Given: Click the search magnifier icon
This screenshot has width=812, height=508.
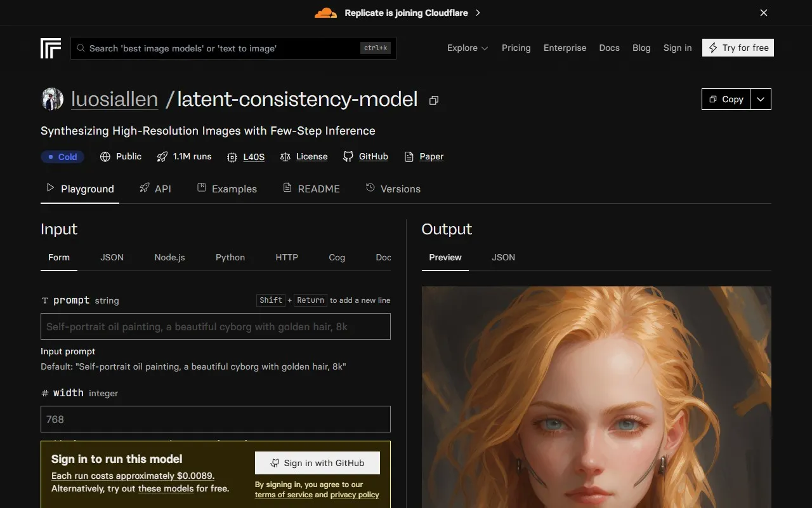Looking at the screenshot, I should (x=81, y=48).
